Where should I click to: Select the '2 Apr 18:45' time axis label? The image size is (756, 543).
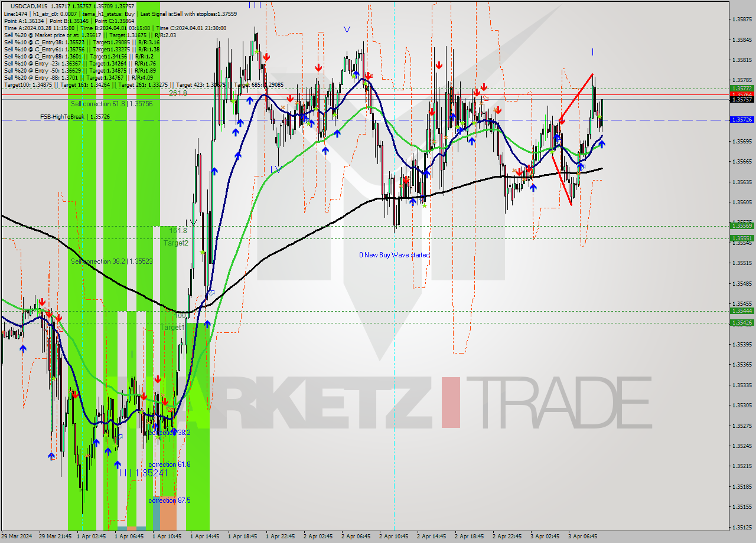pyautogui.click(x=469, y=537)
